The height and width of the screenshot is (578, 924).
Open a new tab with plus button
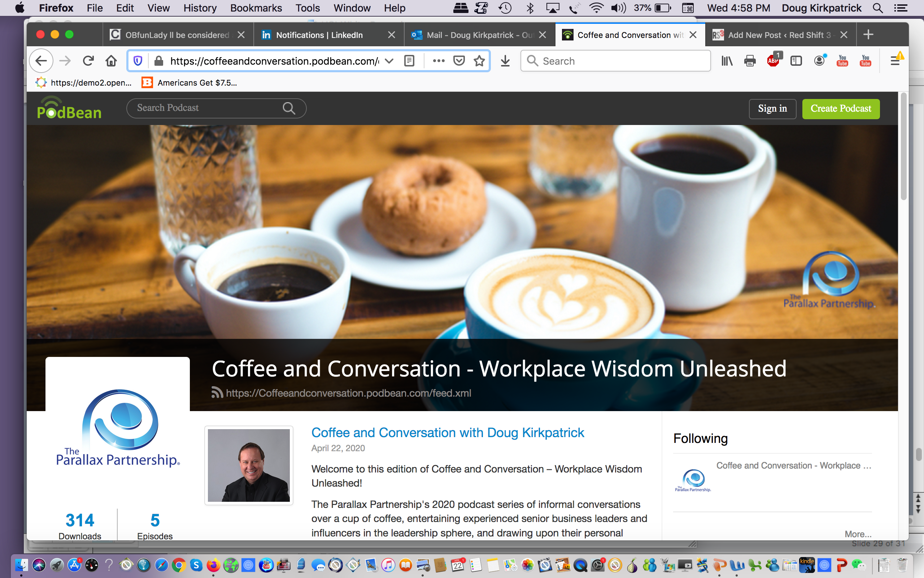868,35
